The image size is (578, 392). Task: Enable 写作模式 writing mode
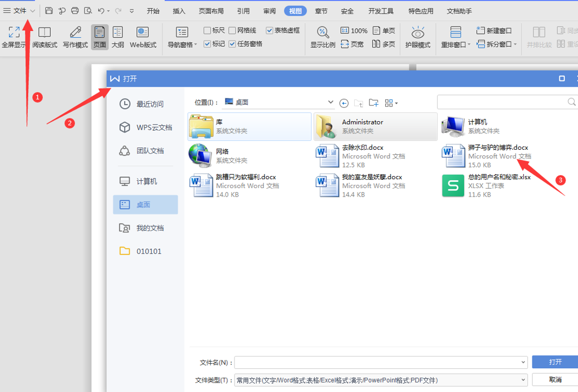(x=75, y=37)
